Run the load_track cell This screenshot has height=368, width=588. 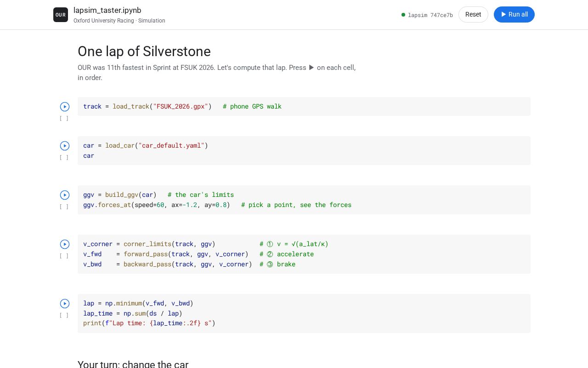point(65,107)
